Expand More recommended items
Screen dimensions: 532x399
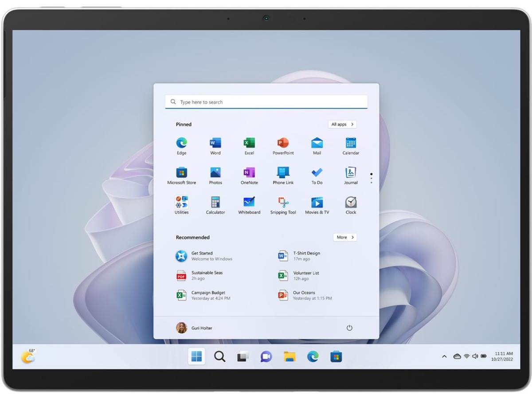click(345, 238)
